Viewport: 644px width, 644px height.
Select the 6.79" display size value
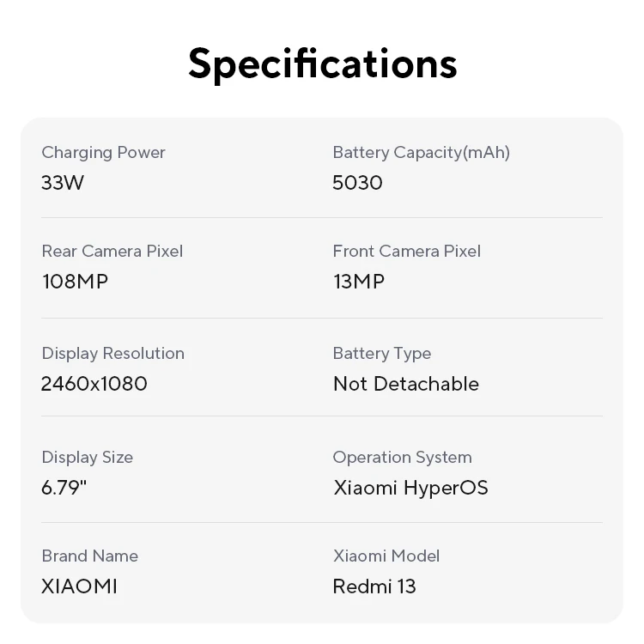[64, 488]
